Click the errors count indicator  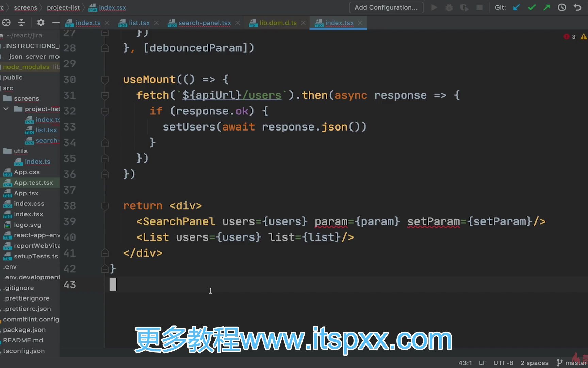click(570, 36)
